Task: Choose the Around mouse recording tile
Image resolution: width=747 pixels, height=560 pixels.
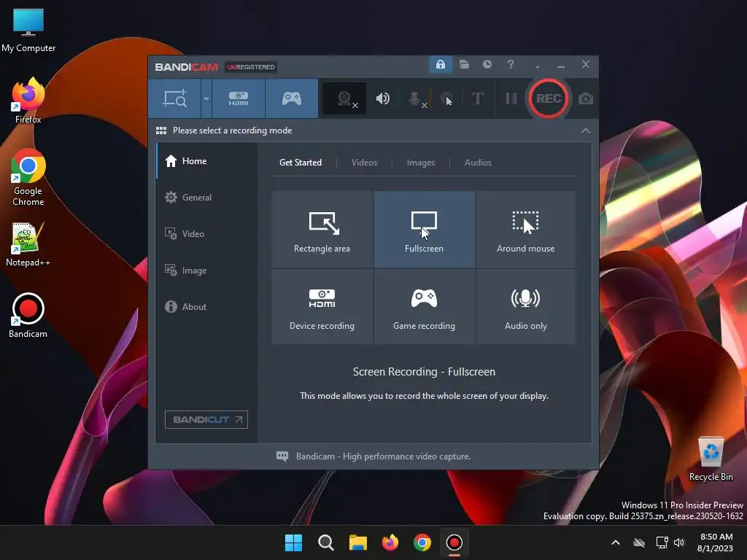Action: click(525, 229)
